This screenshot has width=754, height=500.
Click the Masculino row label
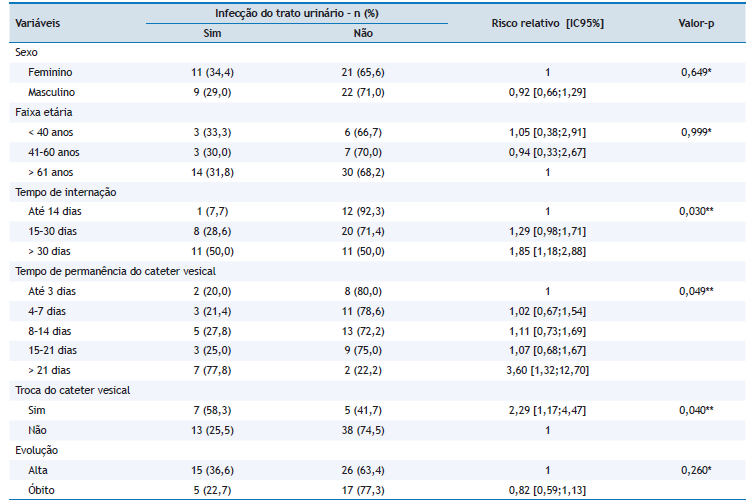pyautogui.click(x=52, y=92)
